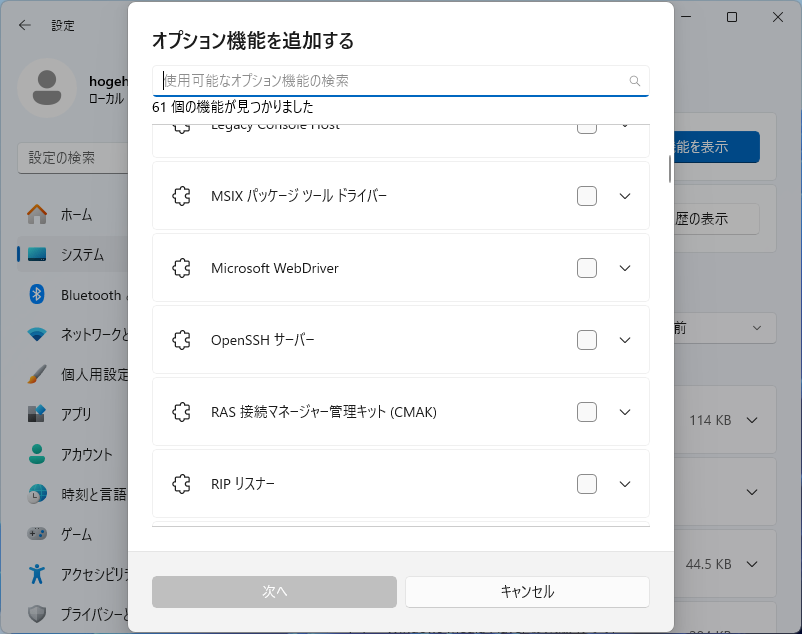Enable the OpenSSH サーバー checkbox
802x634 pixels.
click(587, 340)
